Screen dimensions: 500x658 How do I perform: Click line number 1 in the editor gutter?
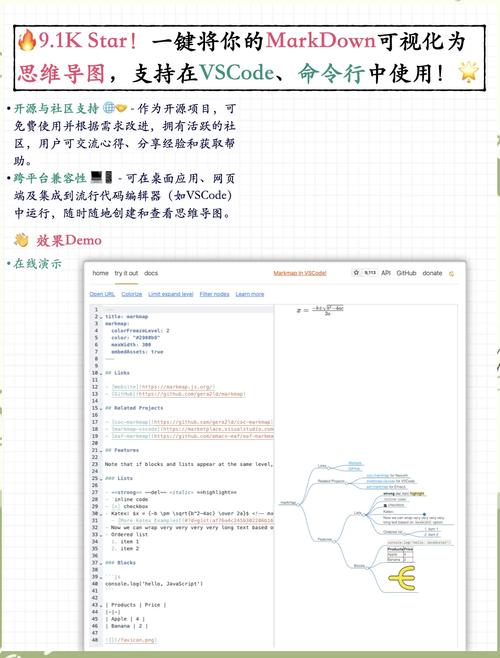coord(96,310)
